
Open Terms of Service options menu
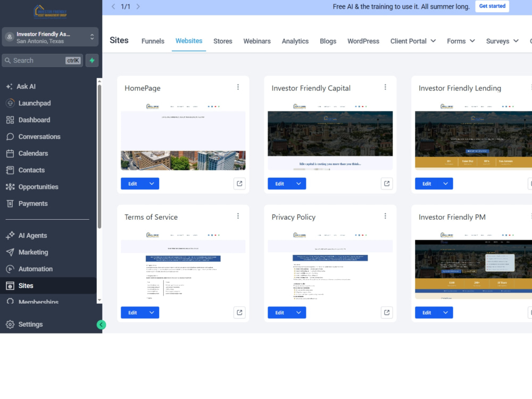tap(238, 216)
